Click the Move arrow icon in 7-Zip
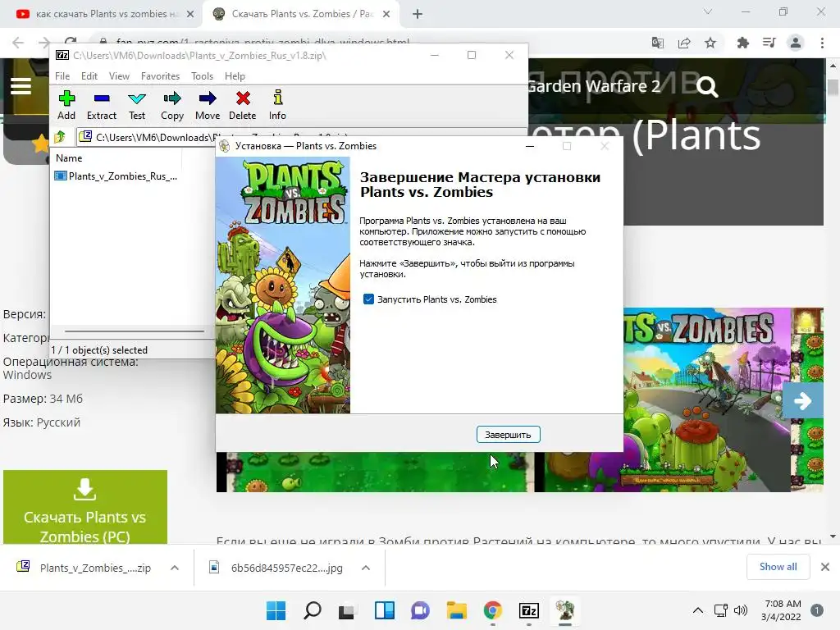The width and height of the screenshot is (840, 630). pos(208,105)
